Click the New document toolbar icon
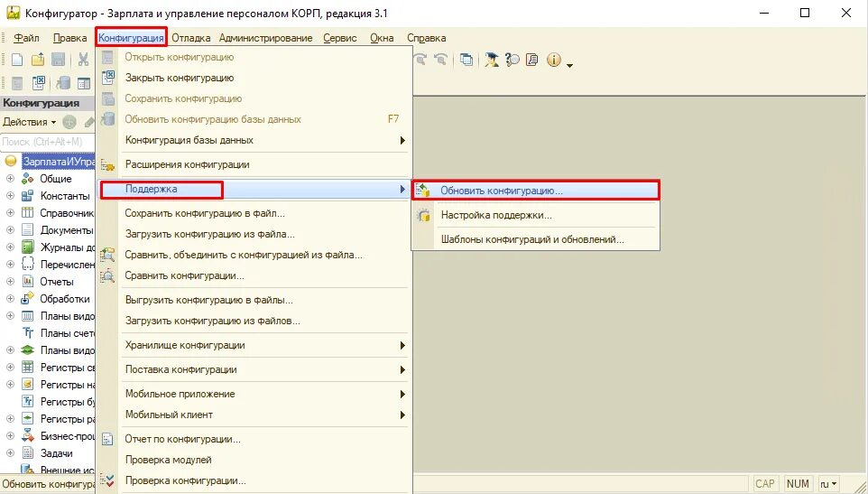The width and height of the screenshot is (868, 494). 17,60
